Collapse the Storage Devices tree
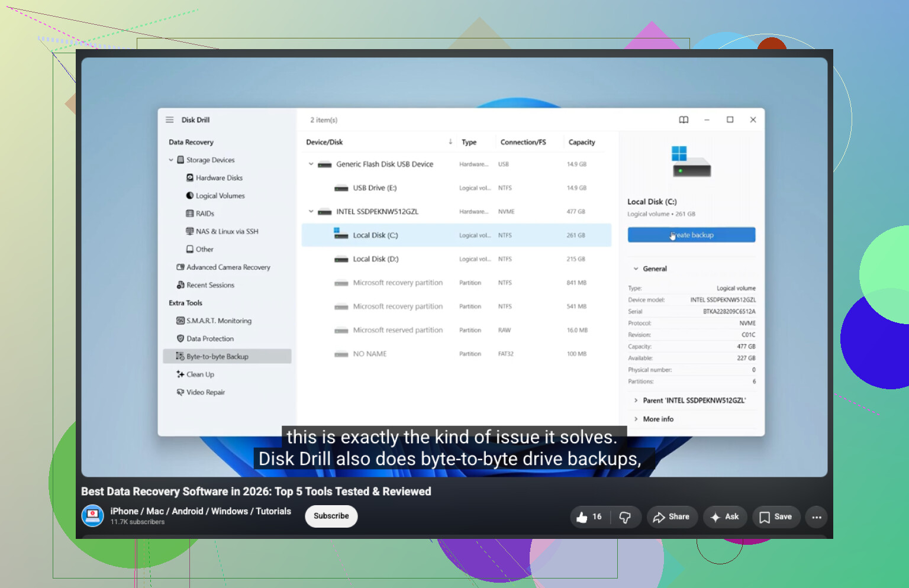909x588 pixels. point(171,160)
